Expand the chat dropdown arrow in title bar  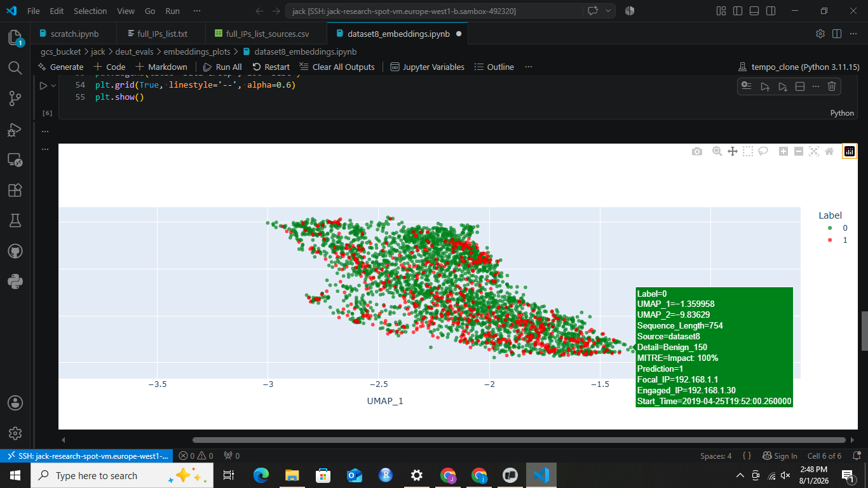tap(609, 11)
